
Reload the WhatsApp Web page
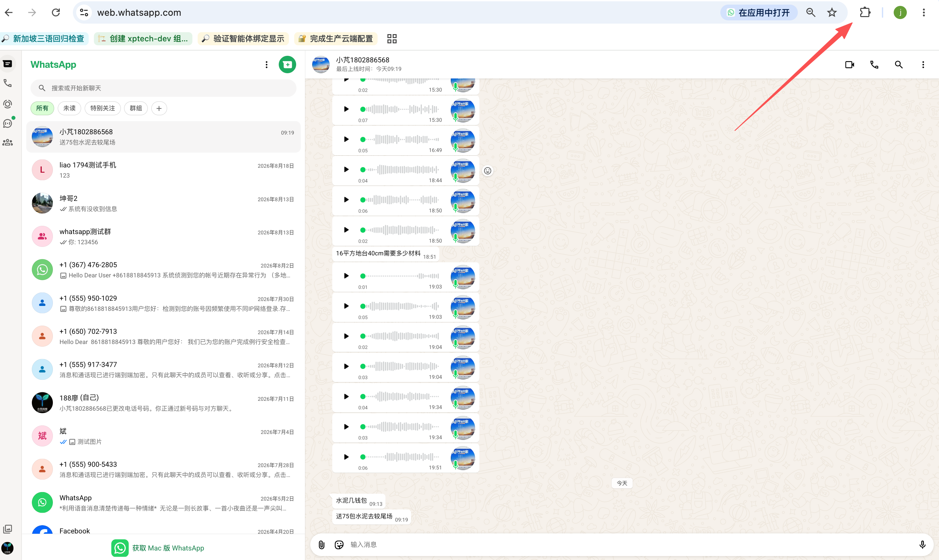[56, 12]
